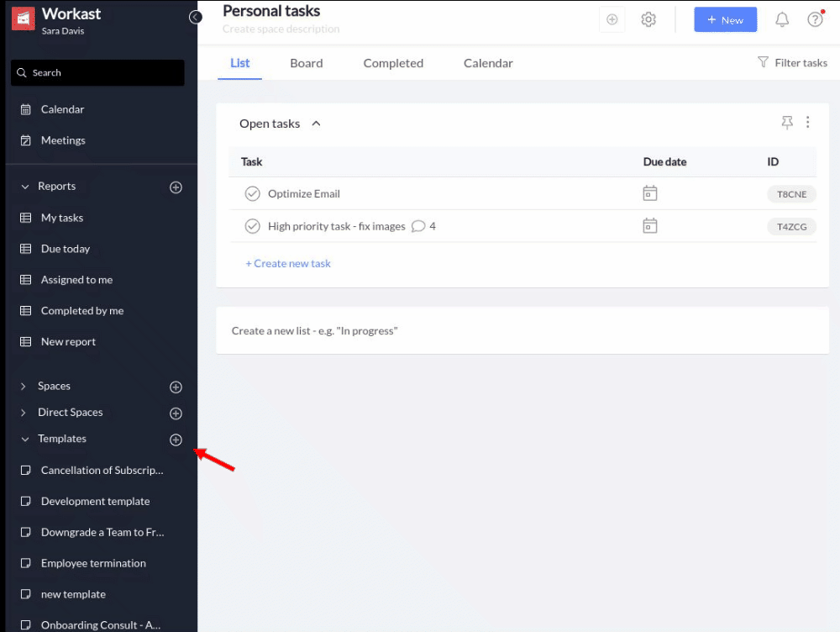
Task: Mark High priority task complete
Action: 252,226
